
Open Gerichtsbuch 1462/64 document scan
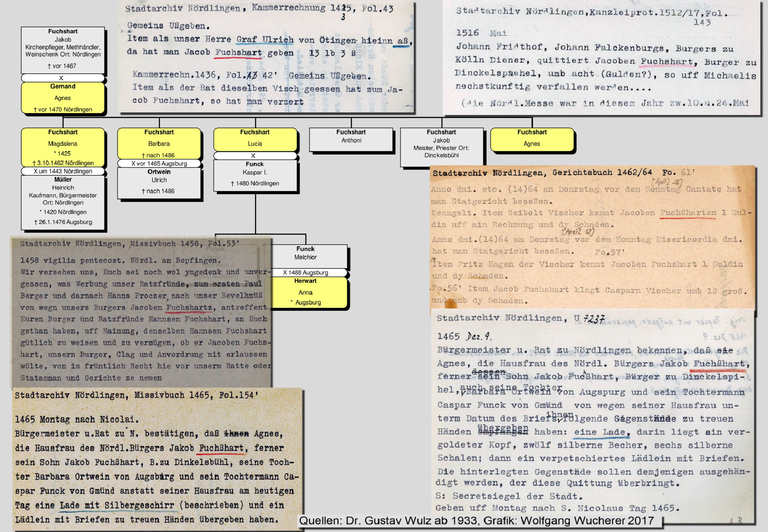(x=591, y=237)
